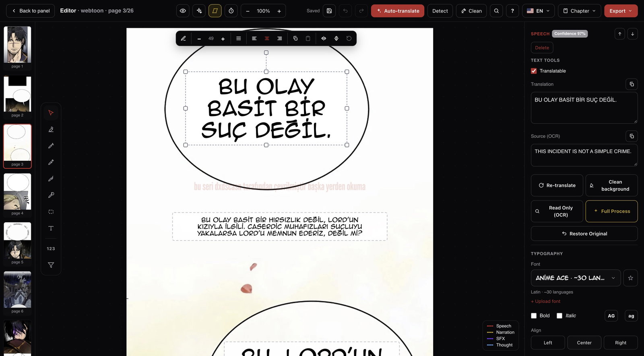Expand the Chapter dropdown
The width and height of the screenshot is (644, 356).
click(580, 11)
